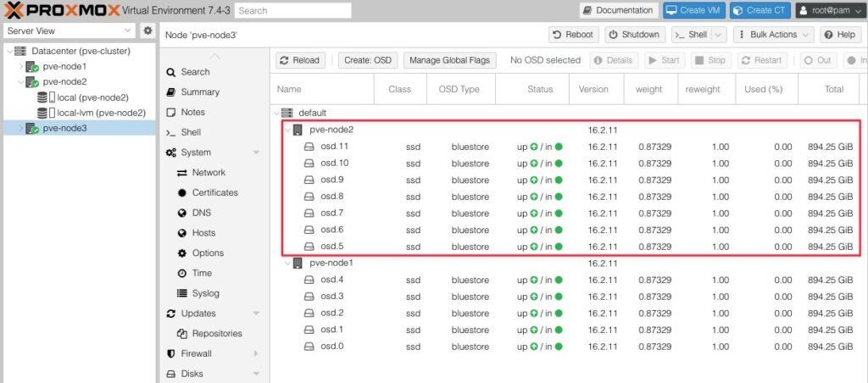The width and height of the screenshot is (868, 383).
Task: Open the Notes menu item
Action: (192, 112)
